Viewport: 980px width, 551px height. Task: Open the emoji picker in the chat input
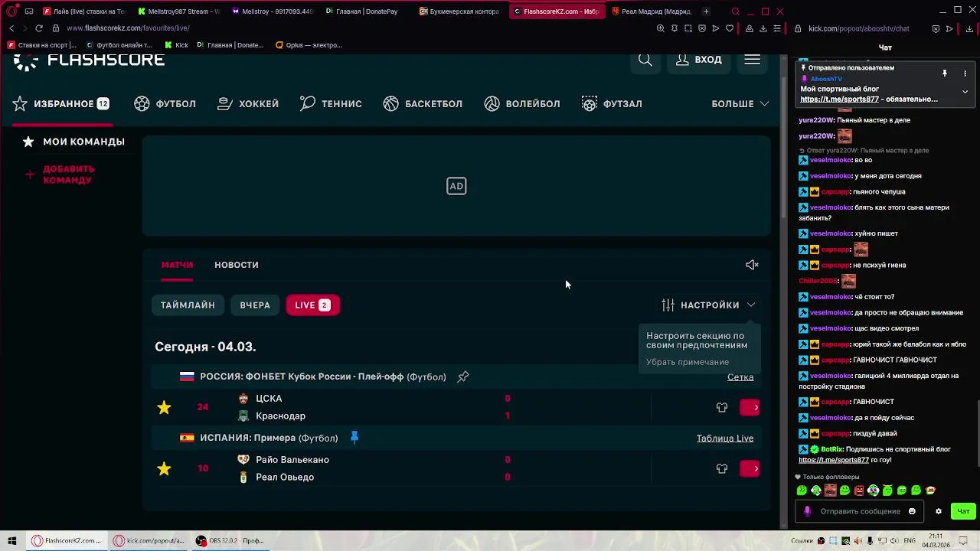(x=912, y=511)
